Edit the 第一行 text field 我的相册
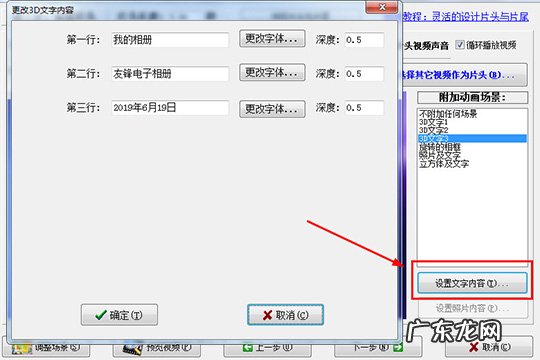540x360 pixels. (170, 40)
